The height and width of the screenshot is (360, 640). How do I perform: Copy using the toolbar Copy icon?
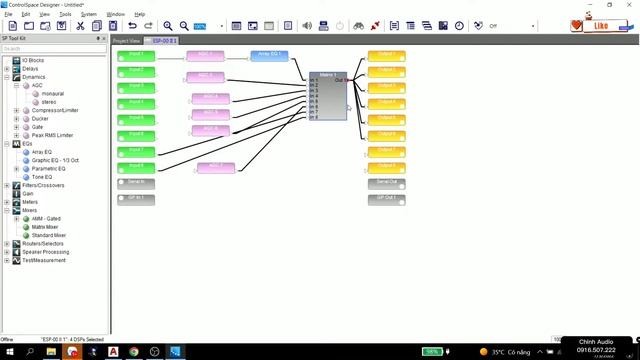coord(97,26)
